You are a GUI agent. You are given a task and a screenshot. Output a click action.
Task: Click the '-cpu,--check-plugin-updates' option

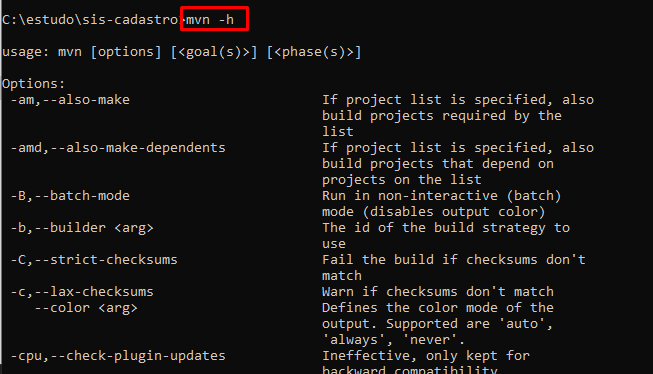(x=118, y=356)
